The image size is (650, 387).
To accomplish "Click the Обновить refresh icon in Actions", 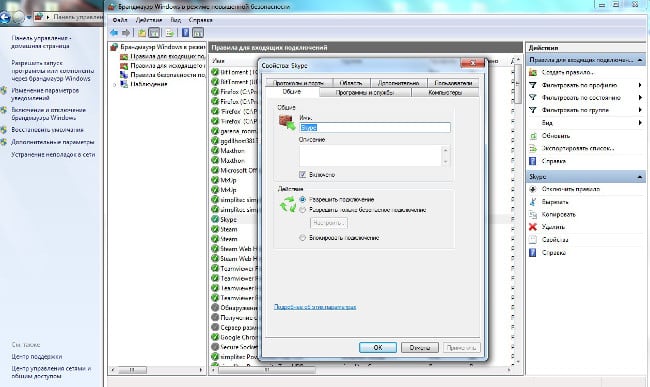I will point(533,136).
